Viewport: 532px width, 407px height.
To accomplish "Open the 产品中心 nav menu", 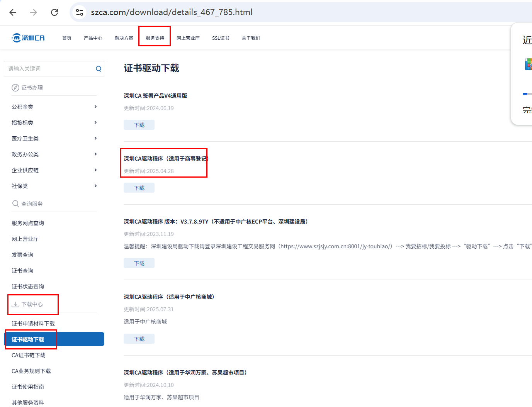I will click(93, 38).
